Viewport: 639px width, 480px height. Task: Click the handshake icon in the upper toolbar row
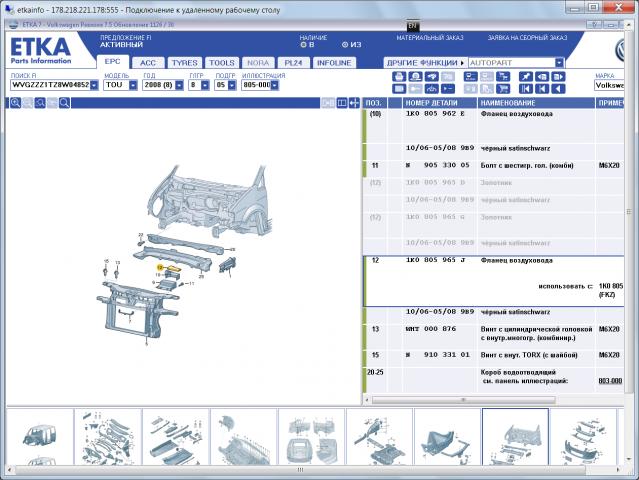pyautogui.click(x=432, y=76)
